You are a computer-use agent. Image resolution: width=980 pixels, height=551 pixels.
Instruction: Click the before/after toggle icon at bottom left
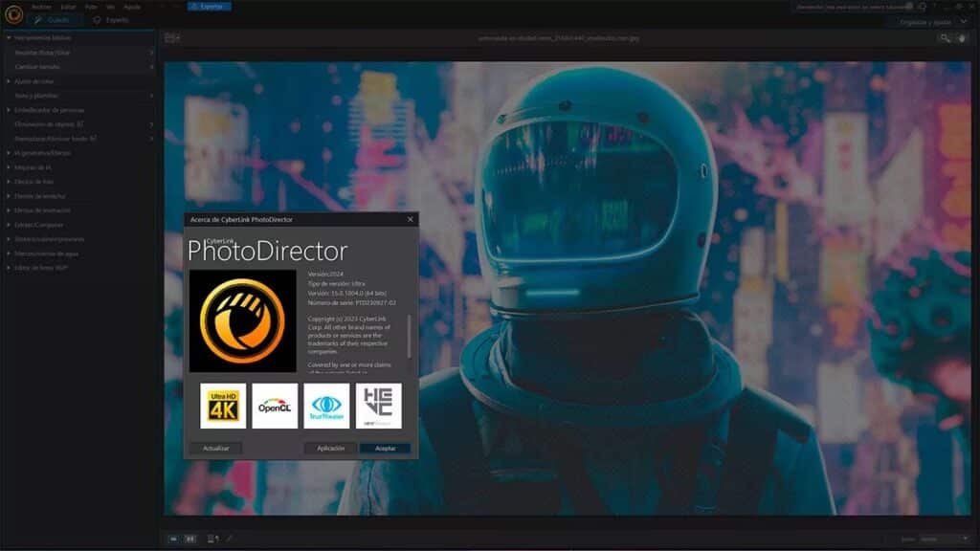[x=211, y=539]
